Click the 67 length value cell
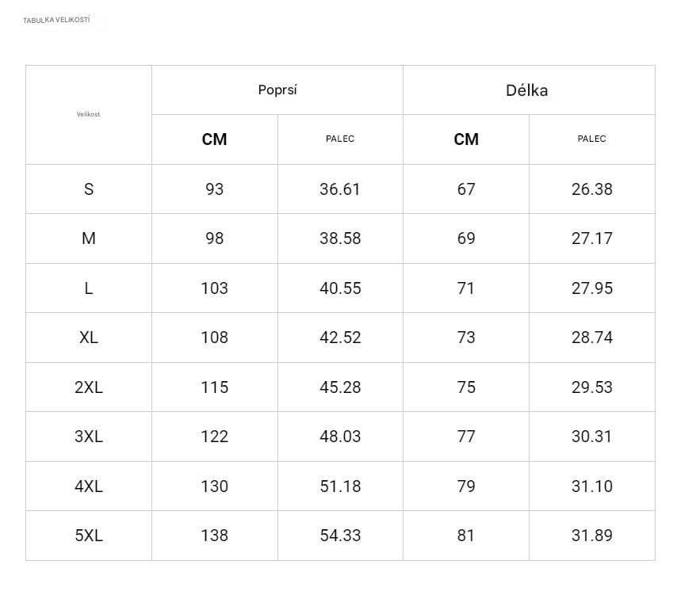The height and width of the screenshot is (595, 700). click(466, 189)
